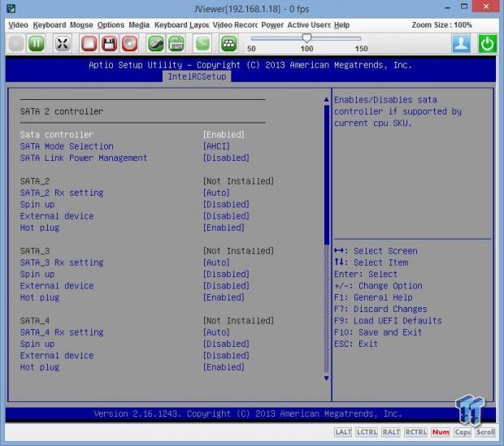Click the JViewer app icon in title bar
The width and height of the screenshot is (504, 446).
coord(11,9)
